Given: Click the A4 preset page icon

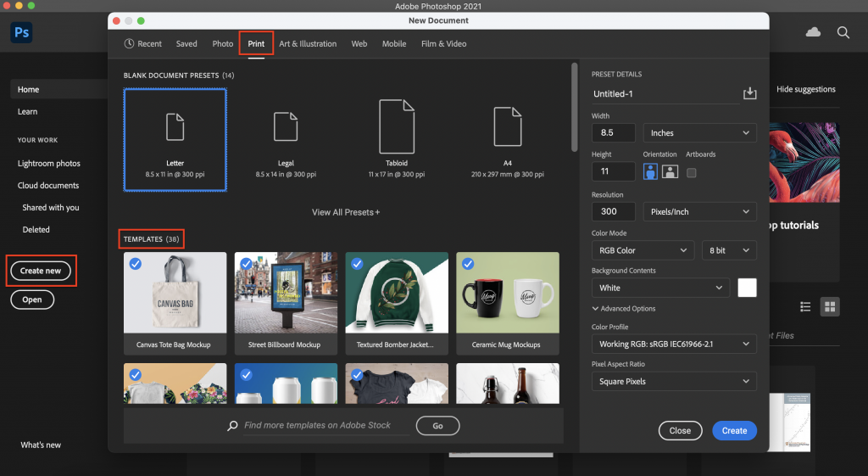Looking at the screenshot, I should point(508,126).
